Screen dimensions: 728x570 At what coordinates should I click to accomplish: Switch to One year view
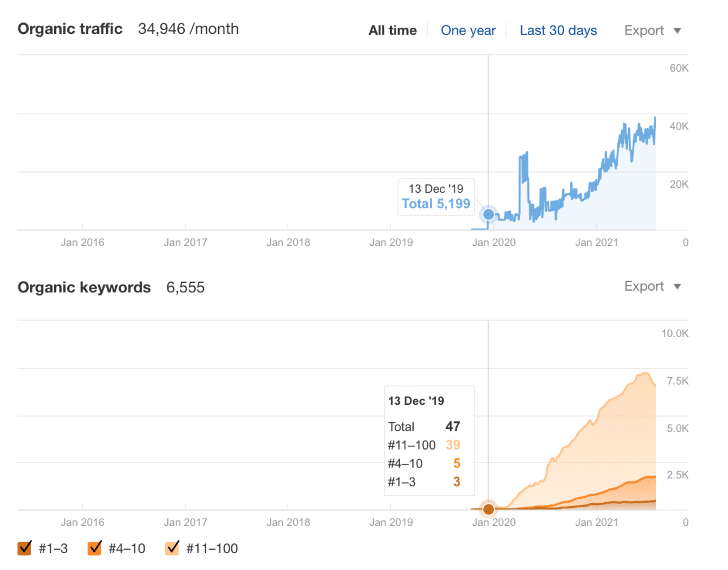(468, 31)
